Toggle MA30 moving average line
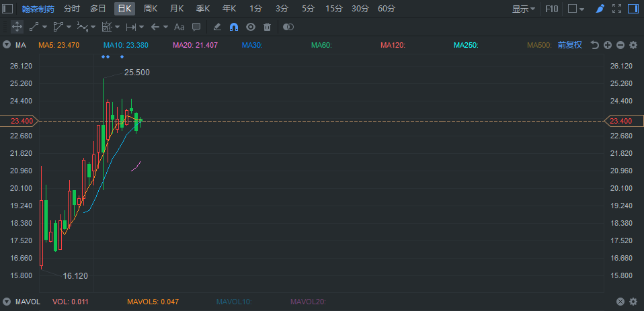This screenshot has height=311, width=644. click(252, 45)
